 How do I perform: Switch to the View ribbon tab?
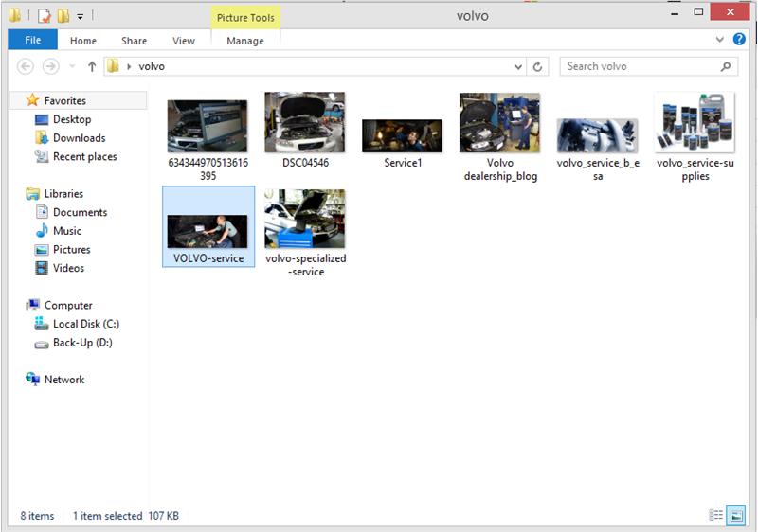[x=184, y=41]
